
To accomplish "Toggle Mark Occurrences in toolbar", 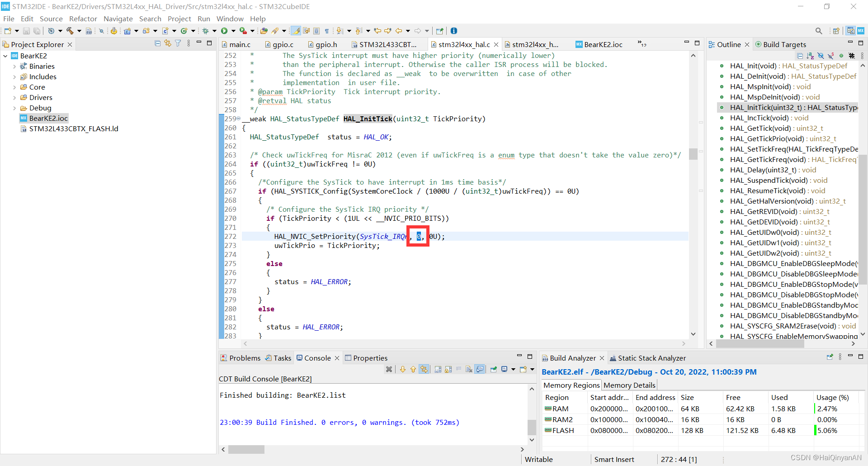I will pyautogui.click(x=296, y=31).
